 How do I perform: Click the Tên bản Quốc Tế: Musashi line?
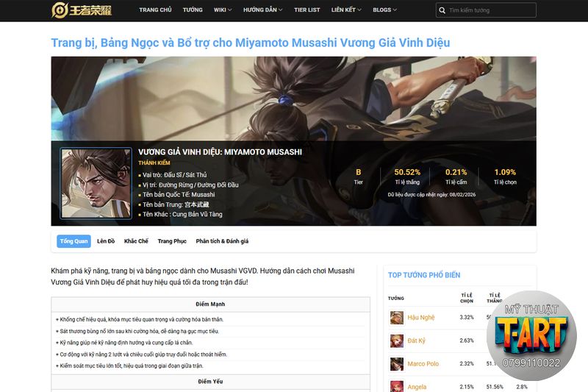coord(176,195)
